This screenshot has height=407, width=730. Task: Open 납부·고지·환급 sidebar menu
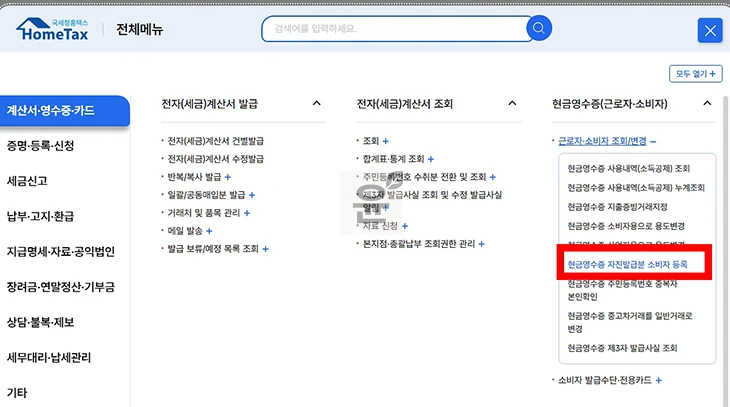(41, 217)
